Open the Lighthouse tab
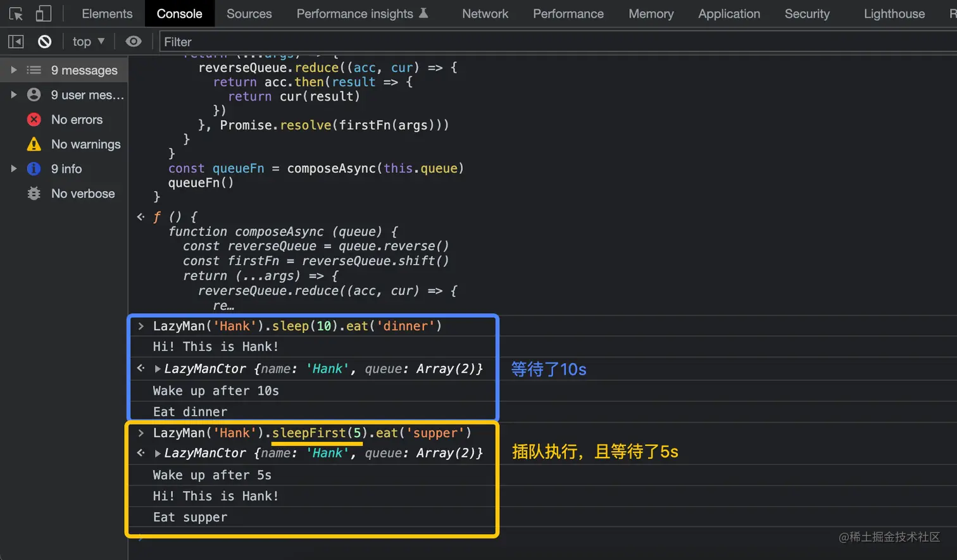957x560 pixels. pos(894,13)
